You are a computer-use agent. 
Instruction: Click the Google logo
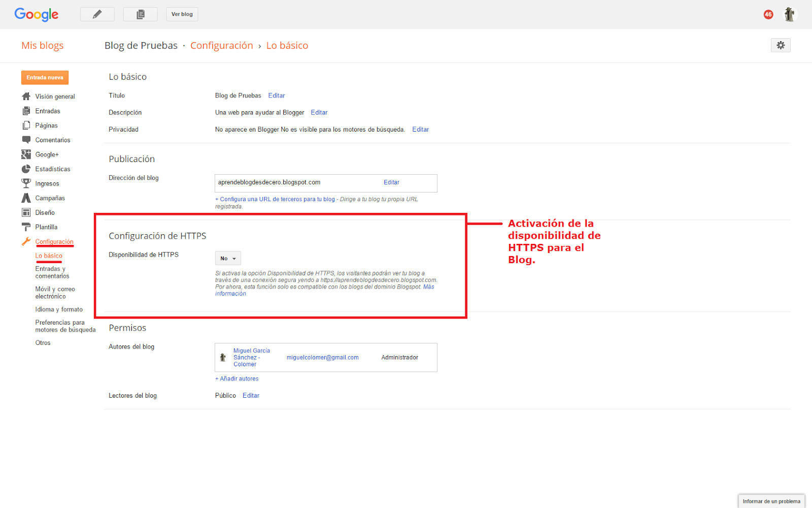pos(36,15)
